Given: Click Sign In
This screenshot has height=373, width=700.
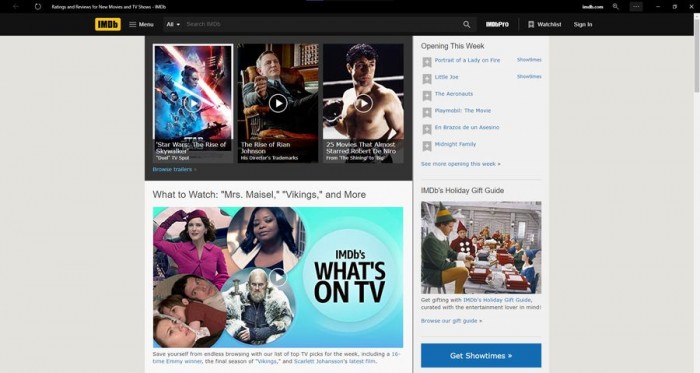Looking at the screenshot, I should pos(583,24).
